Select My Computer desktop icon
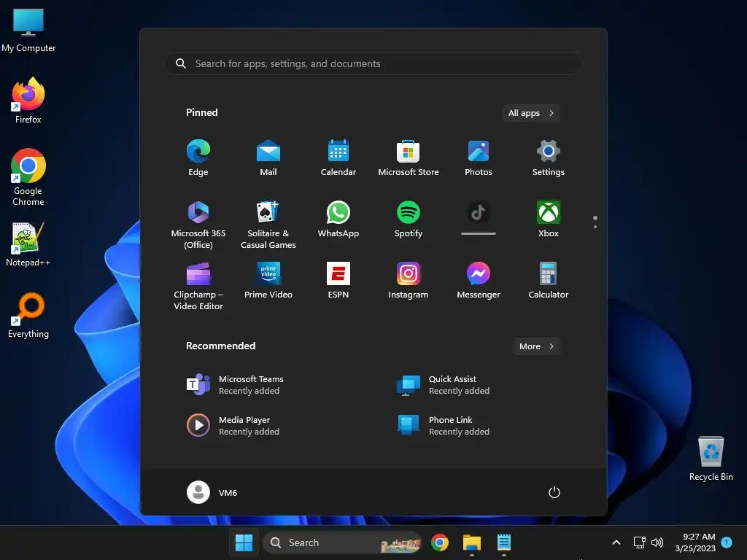The width and height of the screenshot is (747, 560). tap(28, 31)
